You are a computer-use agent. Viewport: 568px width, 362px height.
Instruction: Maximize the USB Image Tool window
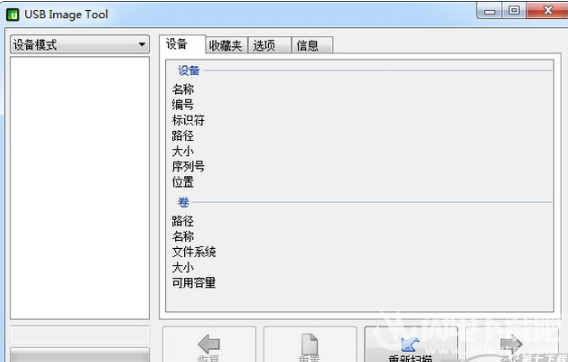[514, 11]
